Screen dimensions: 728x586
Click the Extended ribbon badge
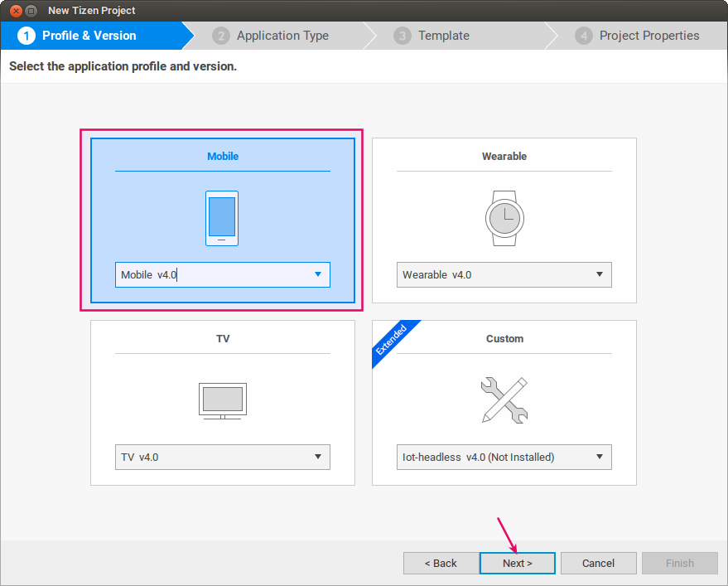(x=392, y=339)
